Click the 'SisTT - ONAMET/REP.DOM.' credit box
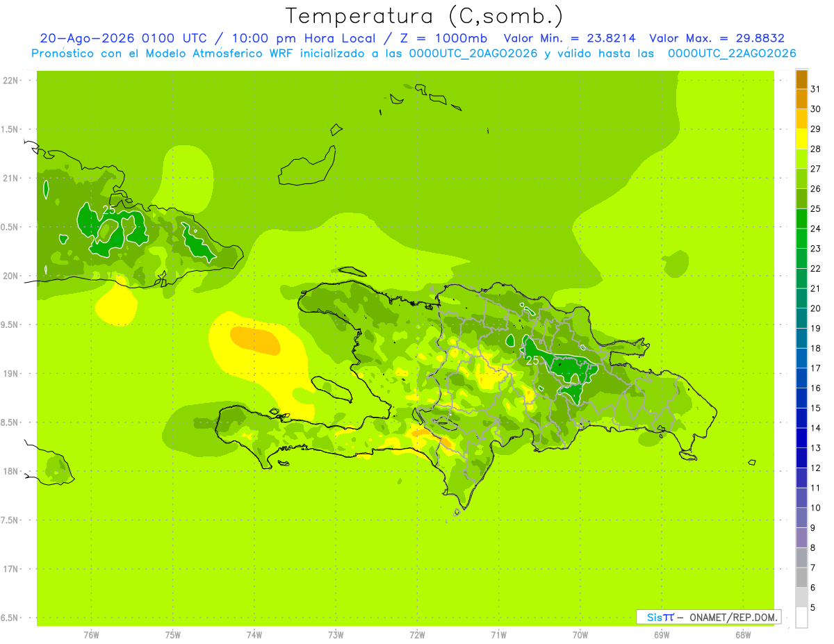 click(708, 617)
